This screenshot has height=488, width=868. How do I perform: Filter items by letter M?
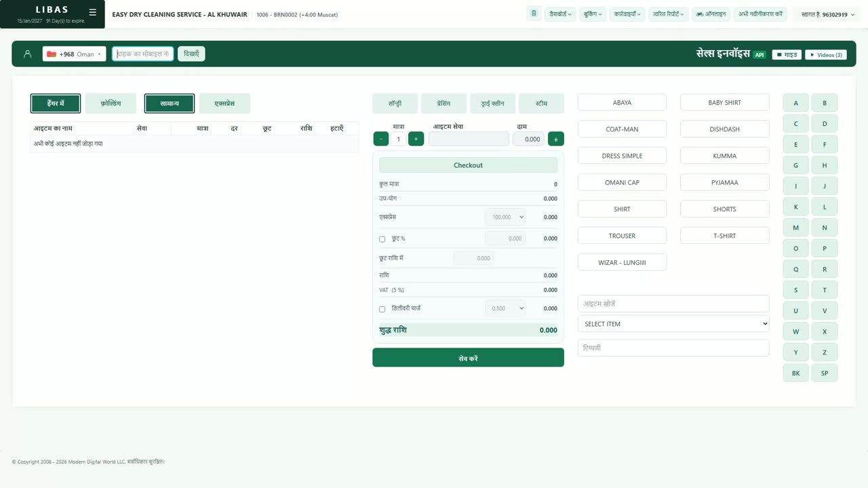coord(796,228)
